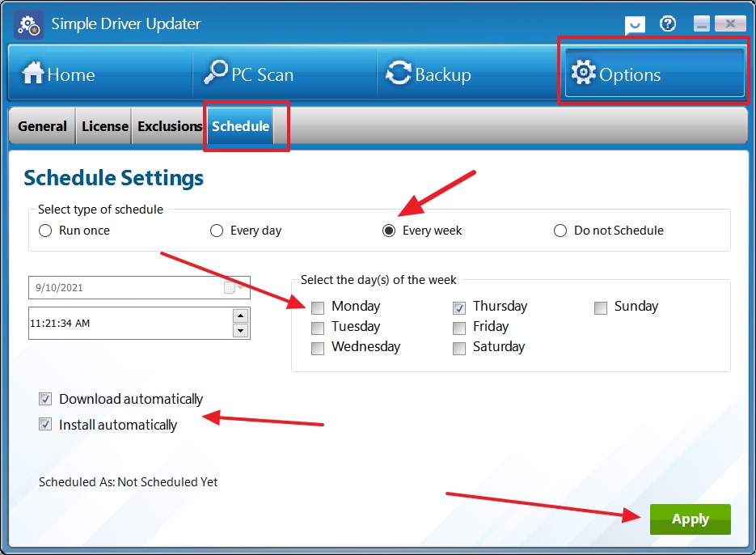
Task: Select the Every week radio button
Action: (389, 231)
